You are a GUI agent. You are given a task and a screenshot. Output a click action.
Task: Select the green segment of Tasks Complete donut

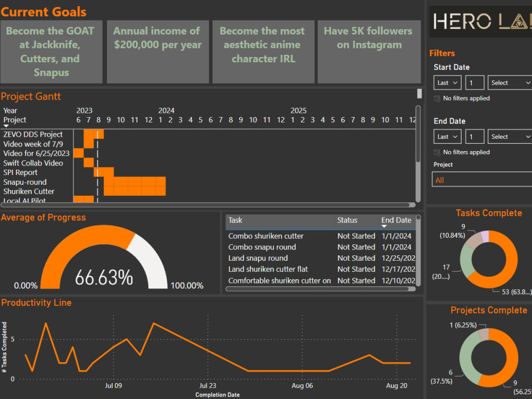(466, 261)
